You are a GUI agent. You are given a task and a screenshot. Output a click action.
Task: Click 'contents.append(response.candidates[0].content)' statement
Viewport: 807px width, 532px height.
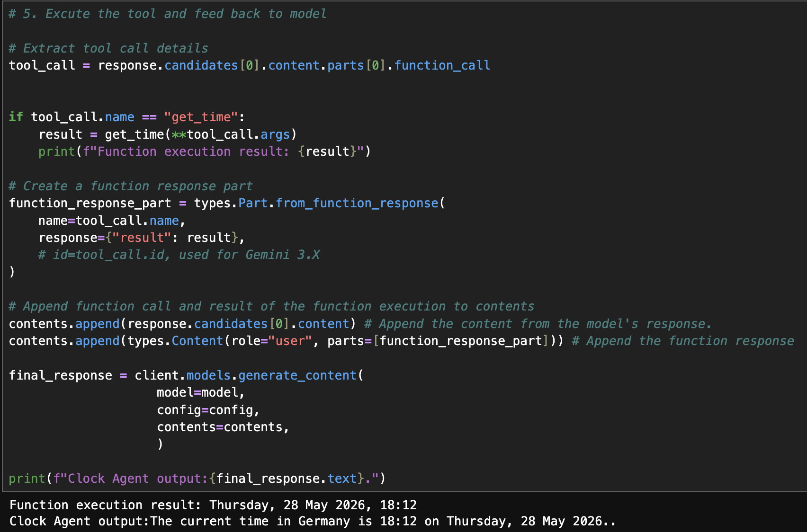(x=182, y=324)
